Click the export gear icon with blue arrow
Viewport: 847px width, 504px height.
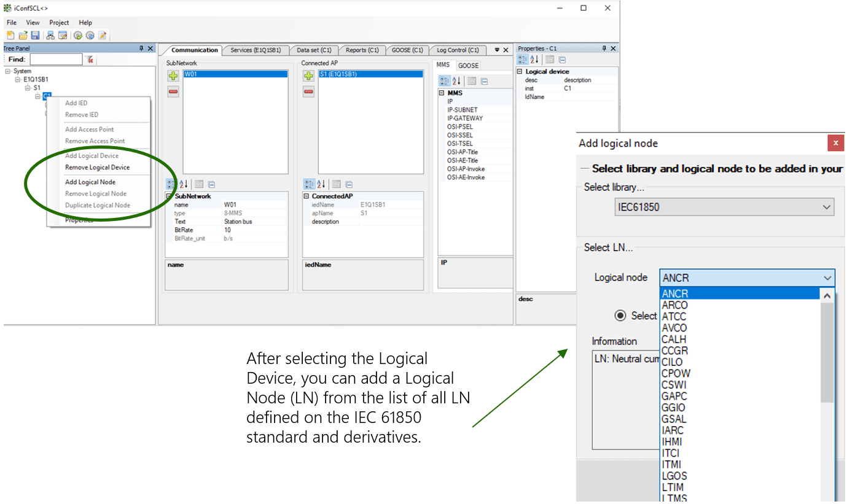(90, 35)
